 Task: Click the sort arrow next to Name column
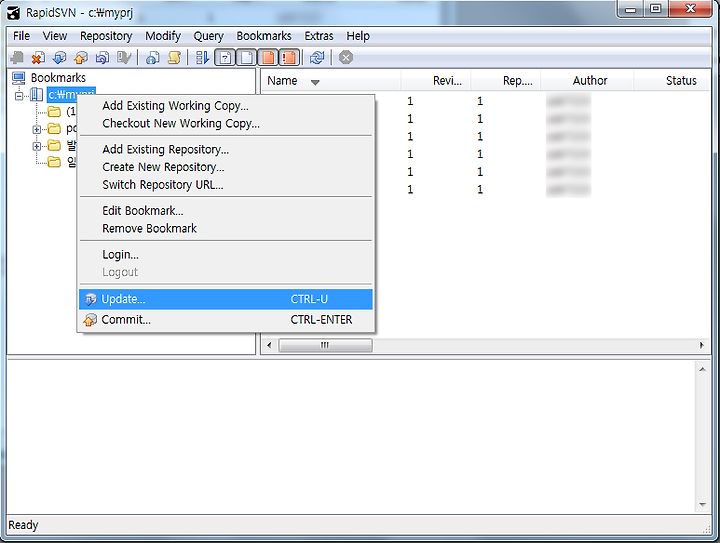315,83
